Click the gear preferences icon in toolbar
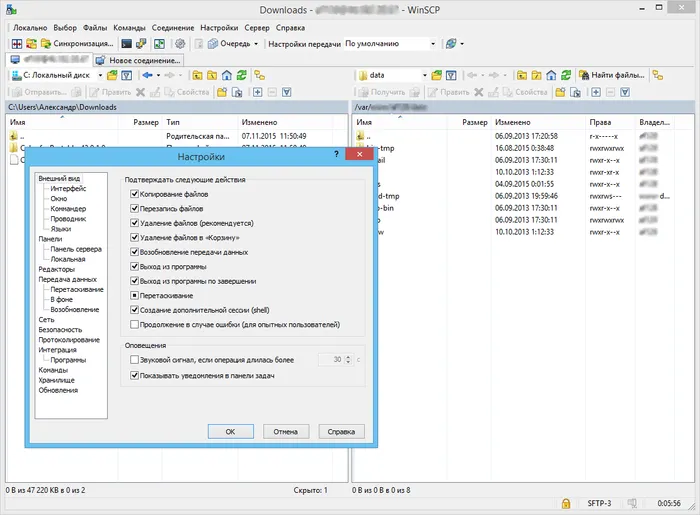700x515 pixels. click(x=180, y=44)
